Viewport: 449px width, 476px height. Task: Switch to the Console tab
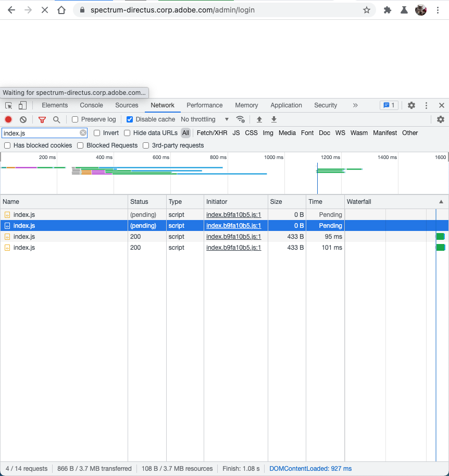click(91, 105)
